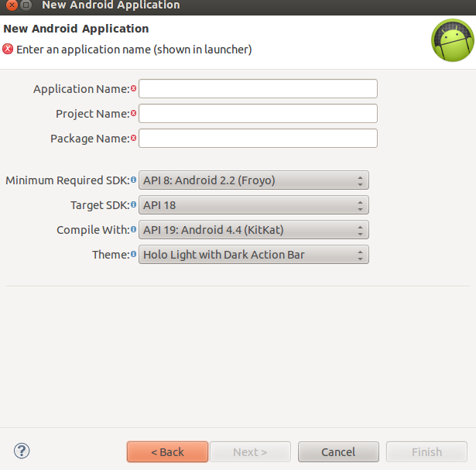Click the disabled Finish button
Screen dimensions: 476x470
click(426, 451)
